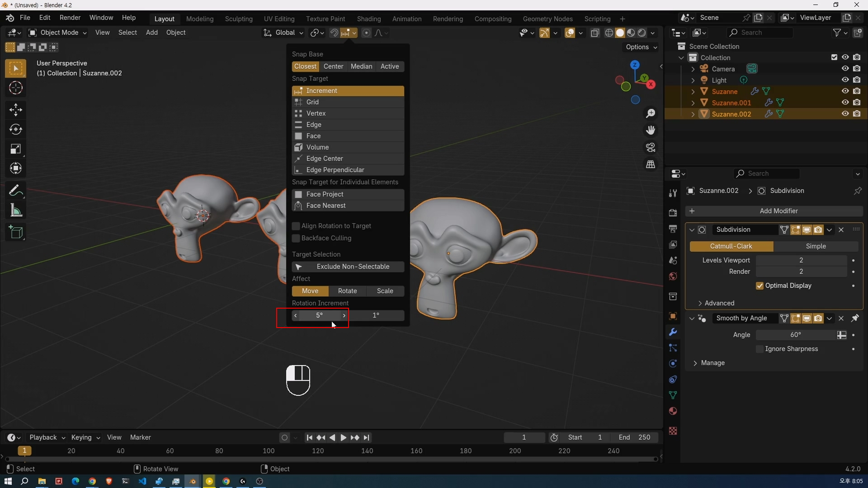This screenshot has width=868, height=488.
Task: Enable Align Rotation to Target checkbox
Action: [296, 226]
